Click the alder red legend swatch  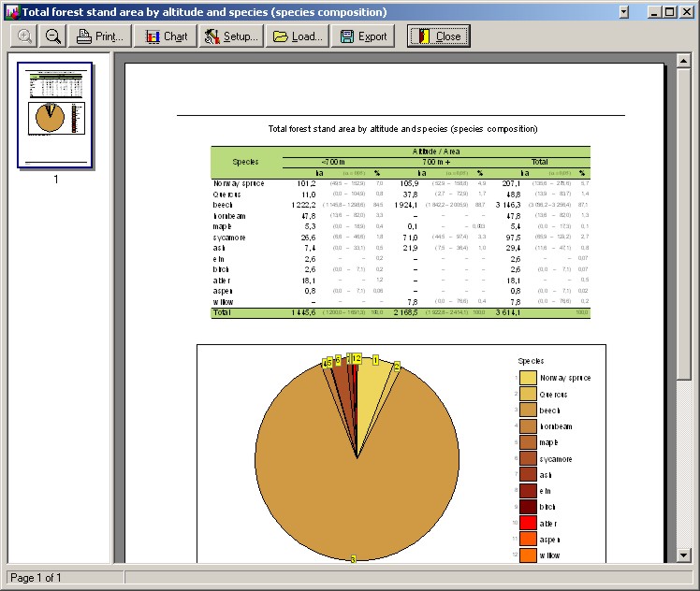[529, 524]
